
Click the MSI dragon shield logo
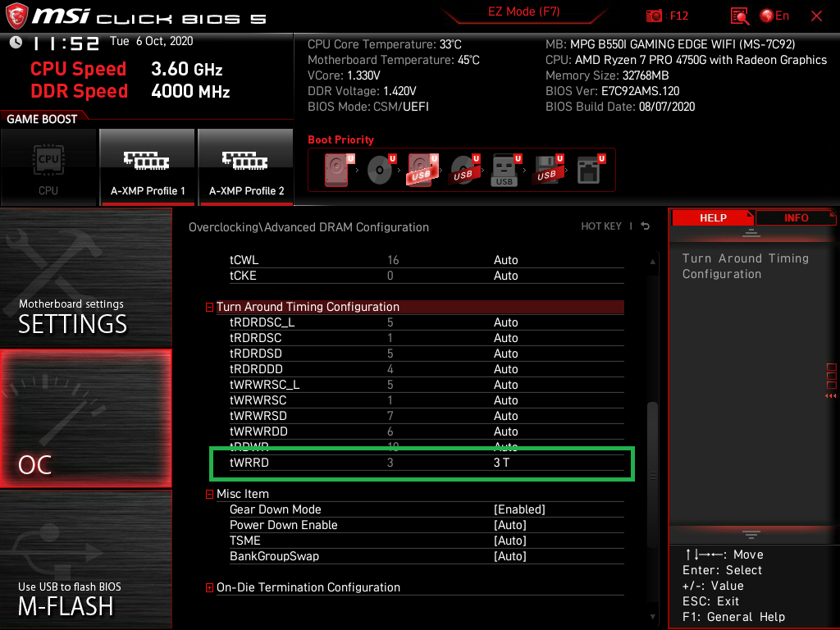pyautogui.click(x=16, y=16)
